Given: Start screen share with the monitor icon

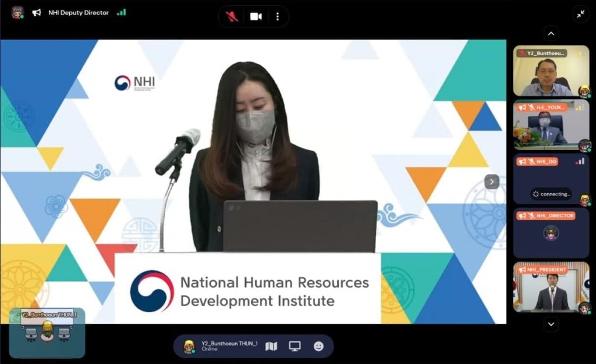Looking at the screenshot, I should 295,346.
